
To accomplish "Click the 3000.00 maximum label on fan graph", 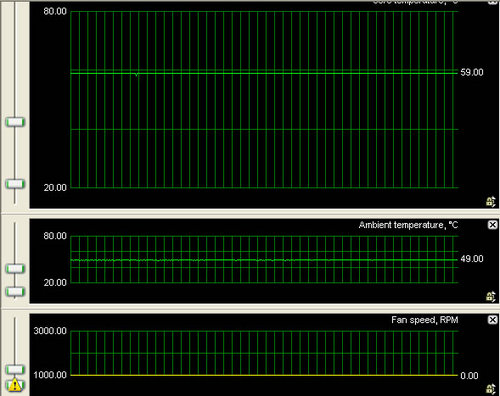I will (50, 331).
